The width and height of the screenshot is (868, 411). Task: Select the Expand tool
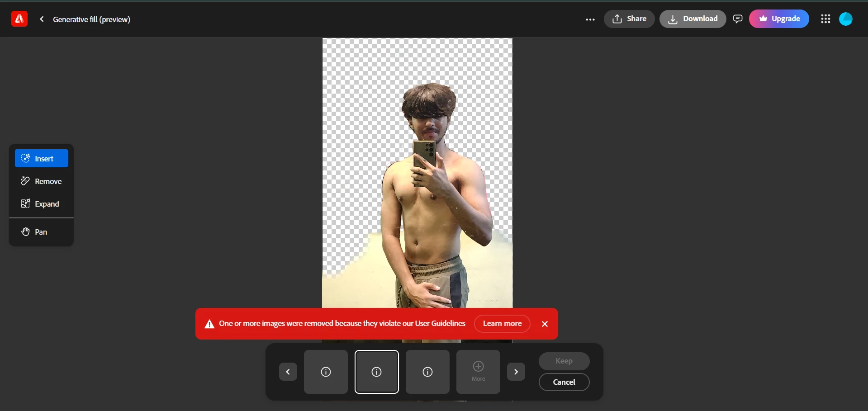42,204
